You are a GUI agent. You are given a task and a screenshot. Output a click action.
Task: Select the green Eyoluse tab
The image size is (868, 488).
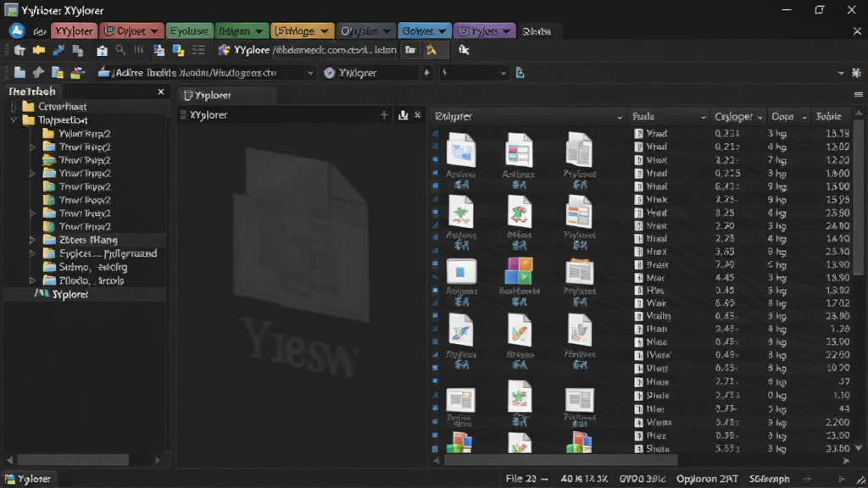pyautogui.click(x=189, y=31)
